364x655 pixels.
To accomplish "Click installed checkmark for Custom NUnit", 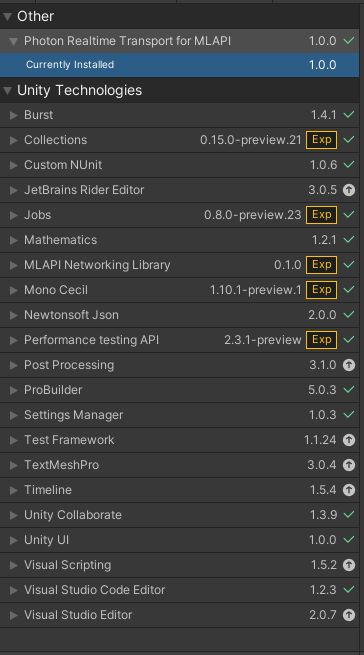I will tap(349, 165).
